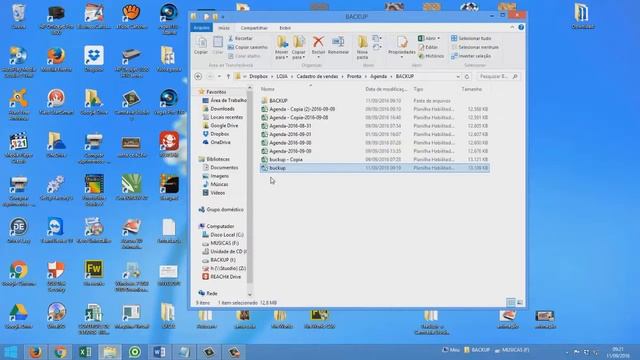Click Cadastro de vendas in the breadcrumb
This screenshot has width=640, height=360.
pyautogui.click(x=317, y=76)
